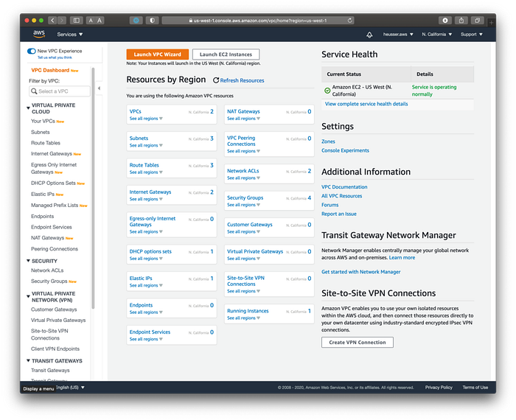
Task: Open the N. California region dropdown
Action: 437,34
